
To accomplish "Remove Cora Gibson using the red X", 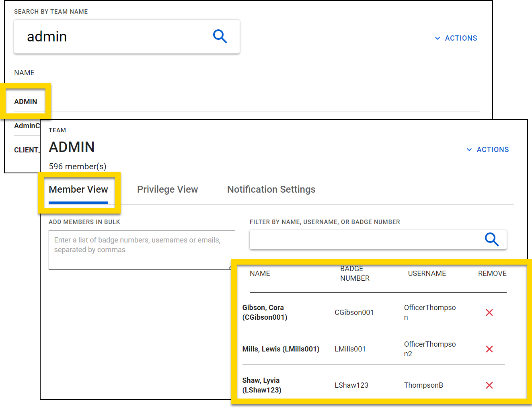I will (489, 312).
